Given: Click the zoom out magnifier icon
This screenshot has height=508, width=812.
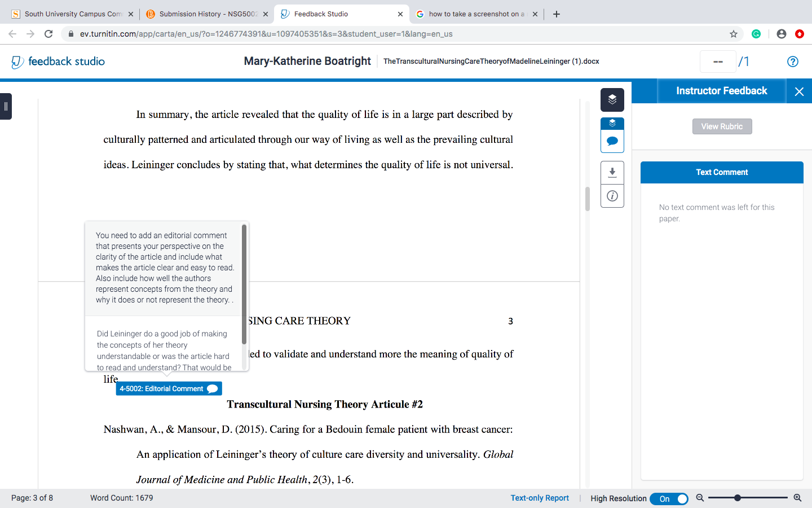Looking at the screenshot, I should pyautogui.click(x=700, y=498).
